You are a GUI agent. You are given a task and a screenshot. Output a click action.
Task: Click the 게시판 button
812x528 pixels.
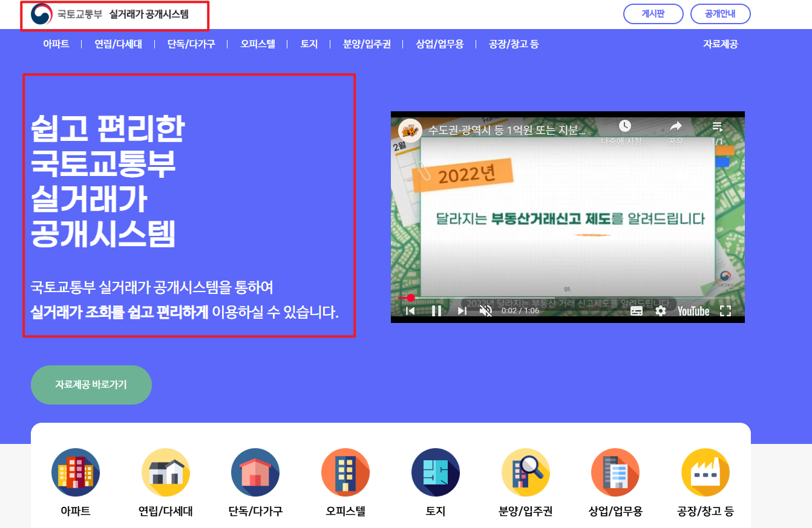point(653,13)
